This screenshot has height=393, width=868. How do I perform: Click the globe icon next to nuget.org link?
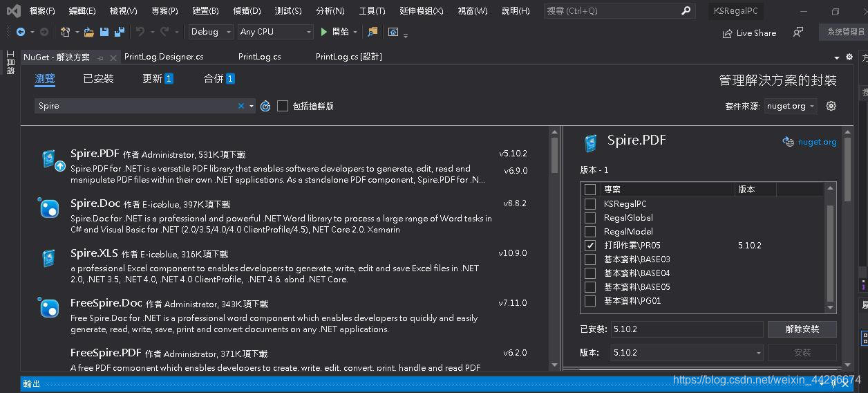pos(788,142)
